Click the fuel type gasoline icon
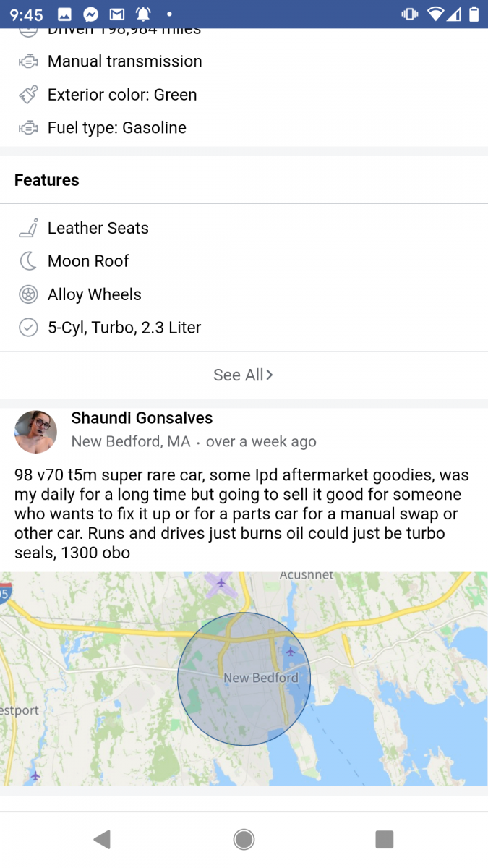The height and width of the screenshot is (868, 488). [x=27, y=127]
